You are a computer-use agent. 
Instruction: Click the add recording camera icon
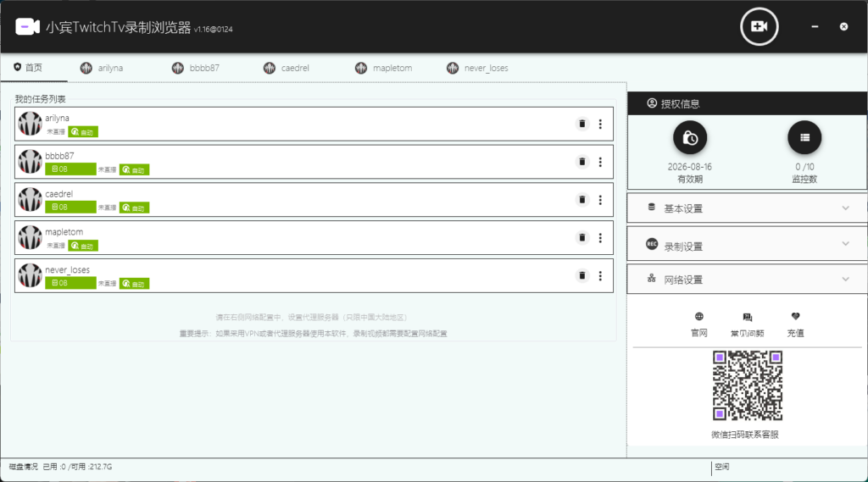pyautogui.click(x=759, y=27)
